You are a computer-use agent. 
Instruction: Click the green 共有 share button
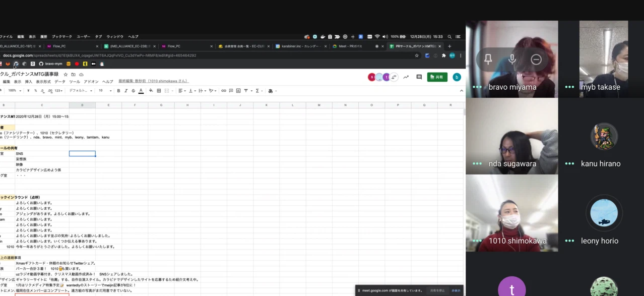[x=437, y=77]
